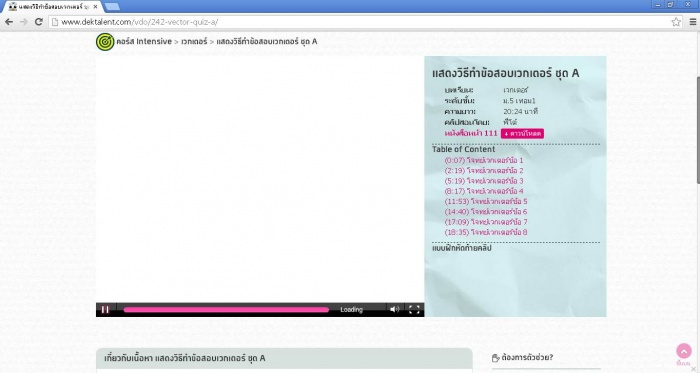
Task: Jump to (5:19) โจทย์เวกเตอร์ข้อ 3
Action: coord(483,181)
